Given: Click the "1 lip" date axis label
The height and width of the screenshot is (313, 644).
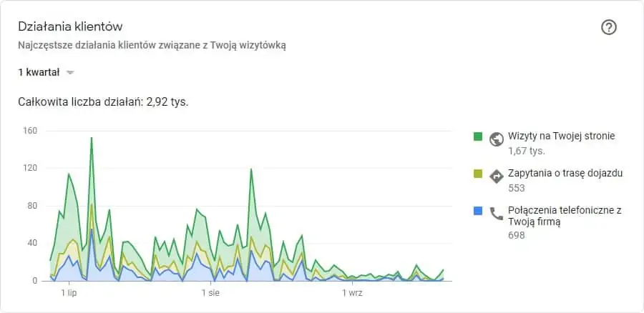Looking at the screenshot, I should coord(69,293).
